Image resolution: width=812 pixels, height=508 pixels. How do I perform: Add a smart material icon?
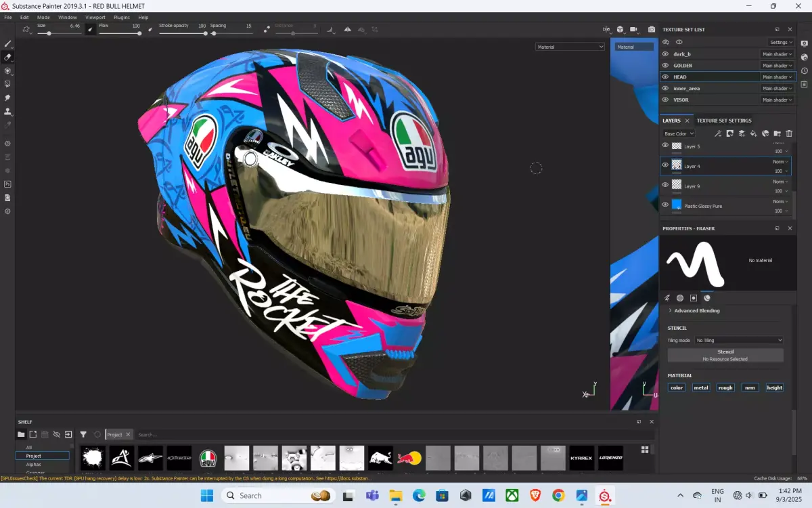(765, 133)
